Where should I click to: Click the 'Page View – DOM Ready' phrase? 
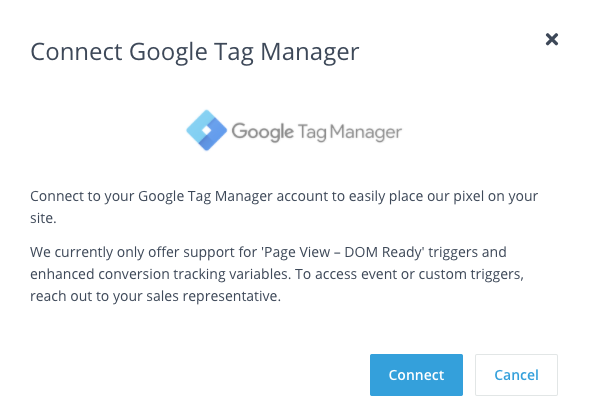click(x=342, y=252)
